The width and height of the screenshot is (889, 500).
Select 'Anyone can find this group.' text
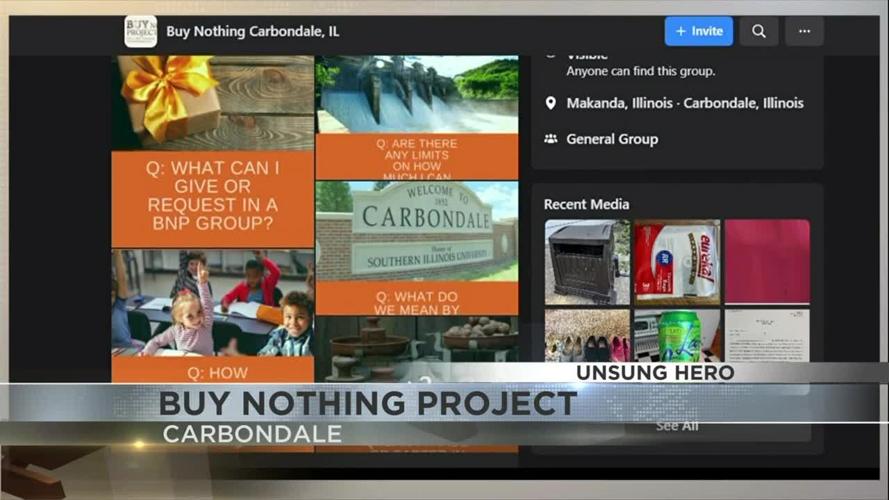(x=641, y=71)
